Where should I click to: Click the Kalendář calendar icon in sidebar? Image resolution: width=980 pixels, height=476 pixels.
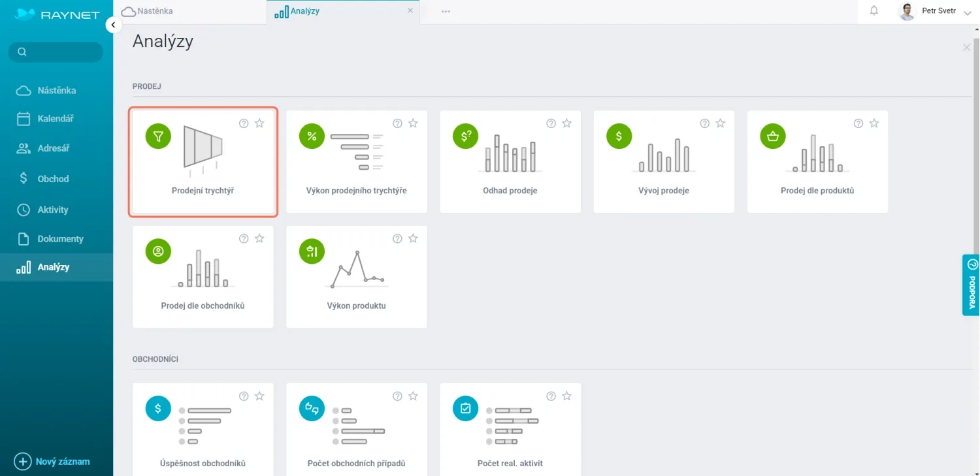click(x=24, y=119)
